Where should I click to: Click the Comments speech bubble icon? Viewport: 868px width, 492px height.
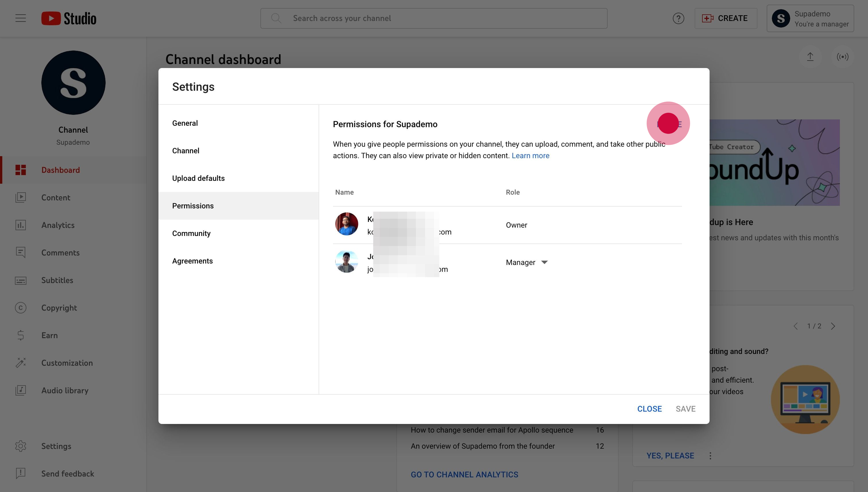coord(21,252)
